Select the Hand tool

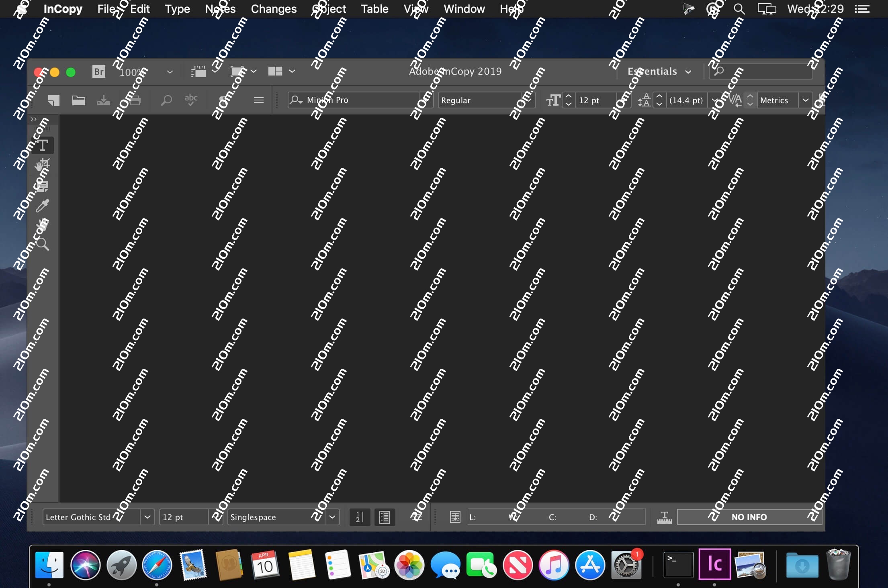coord(43,225)
